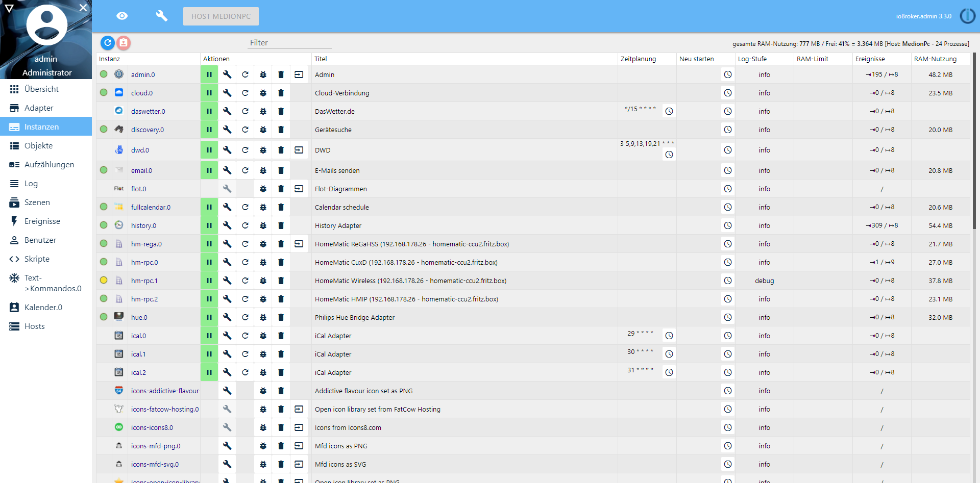Click HOST MEDIONPC button
980x483 pixels.
coord(221,16)
